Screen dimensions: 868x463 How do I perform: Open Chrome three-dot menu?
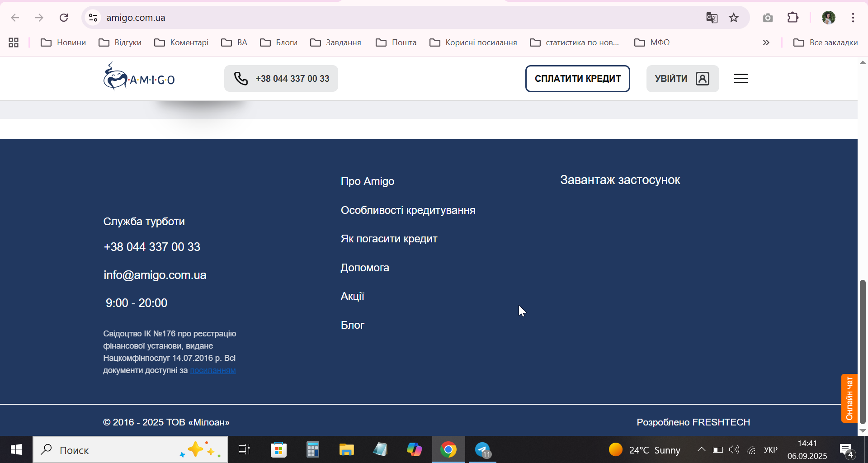pos(853,18)
